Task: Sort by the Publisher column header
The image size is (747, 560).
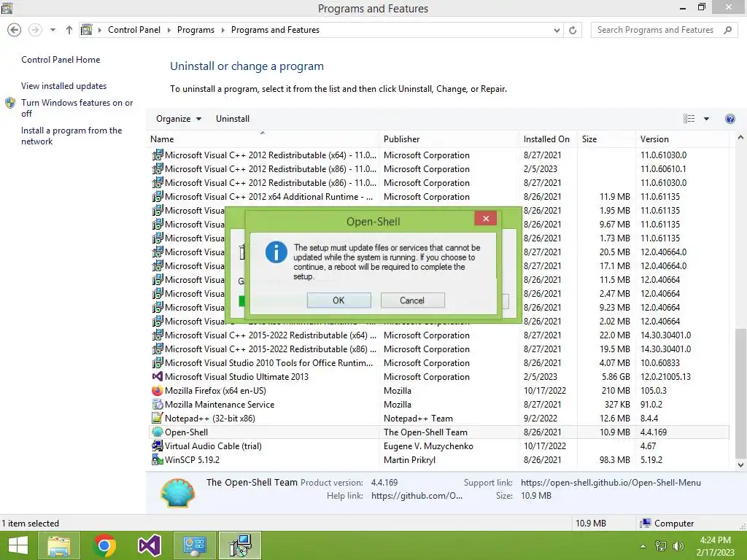Action: click(x=449, y=139)
